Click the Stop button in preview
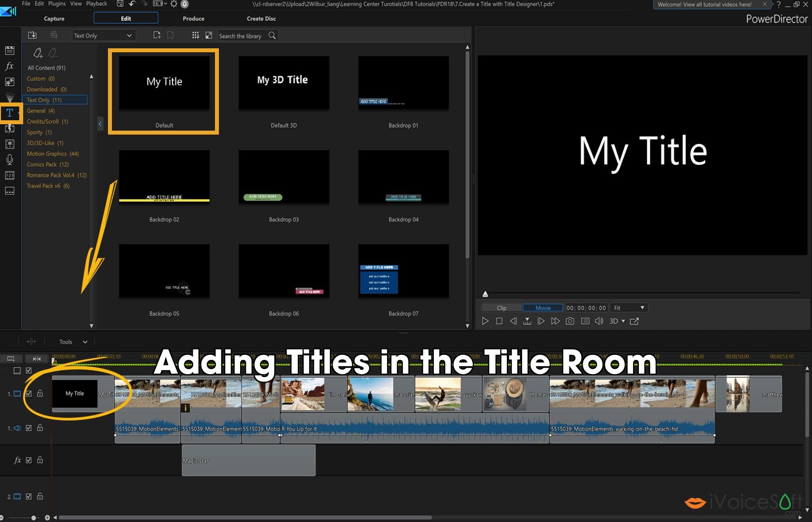The image size is (812, 522). point(499,321)
